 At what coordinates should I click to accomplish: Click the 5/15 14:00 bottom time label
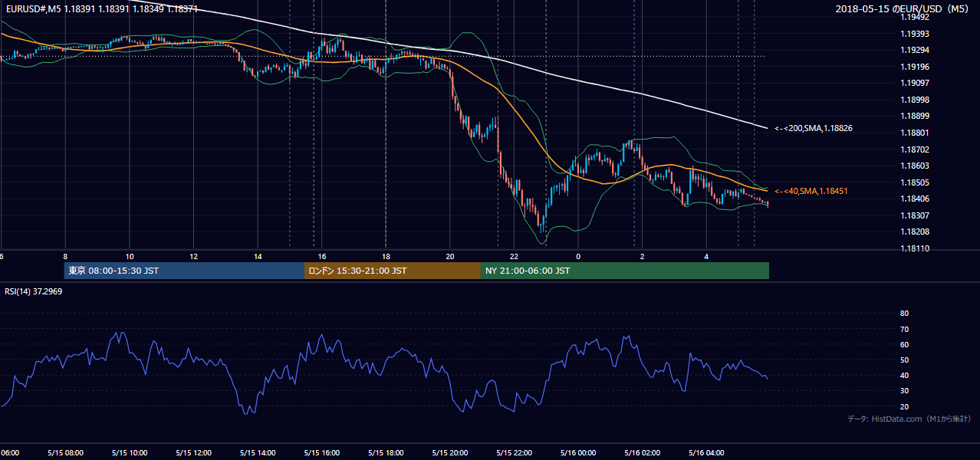(x=258, y=452)
